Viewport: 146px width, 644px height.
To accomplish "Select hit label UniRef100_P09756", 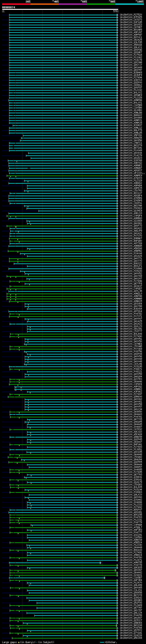I will tap(131, 352).
